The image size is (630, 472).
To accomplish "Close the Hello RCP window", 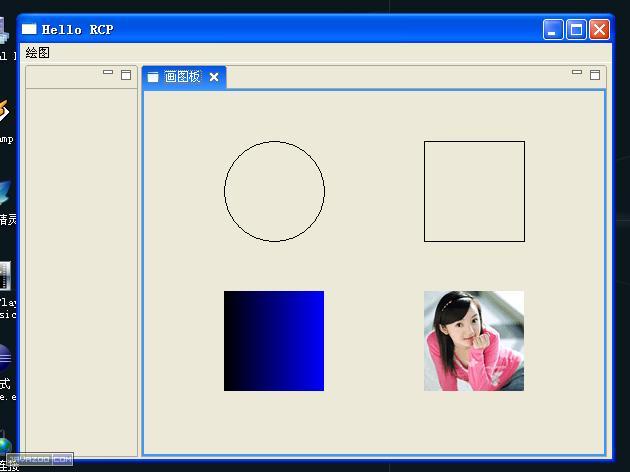I will pyautogui.click(x=599, y=30).
